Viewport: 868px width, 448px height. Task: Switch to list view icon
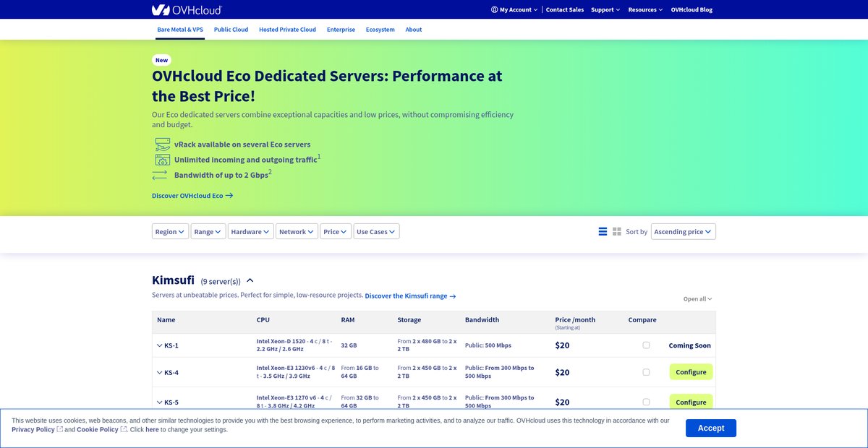(603, 231)
